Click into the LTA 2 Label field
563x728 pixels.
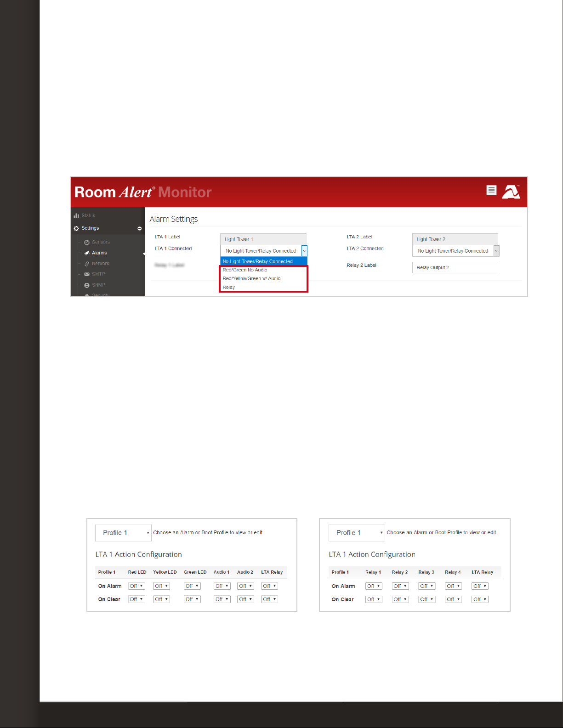tap(455, 239)
